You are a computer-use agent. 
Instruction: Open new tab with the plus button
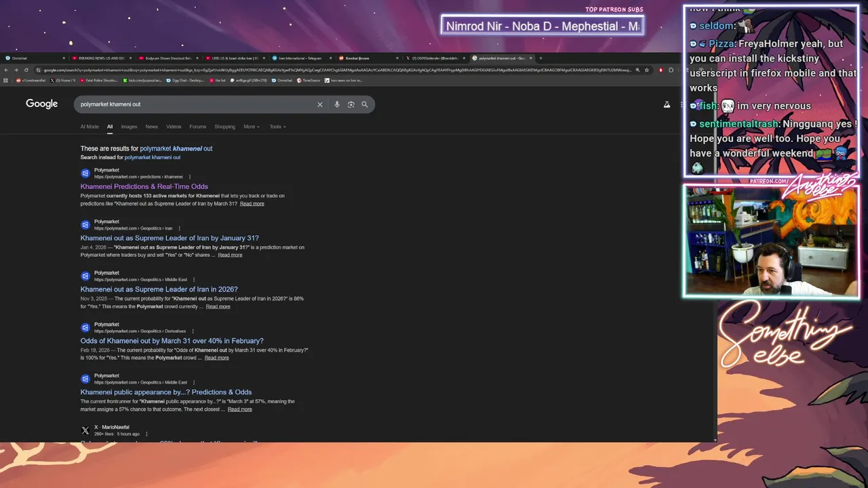pyautogui.click(x=540, y=58)
